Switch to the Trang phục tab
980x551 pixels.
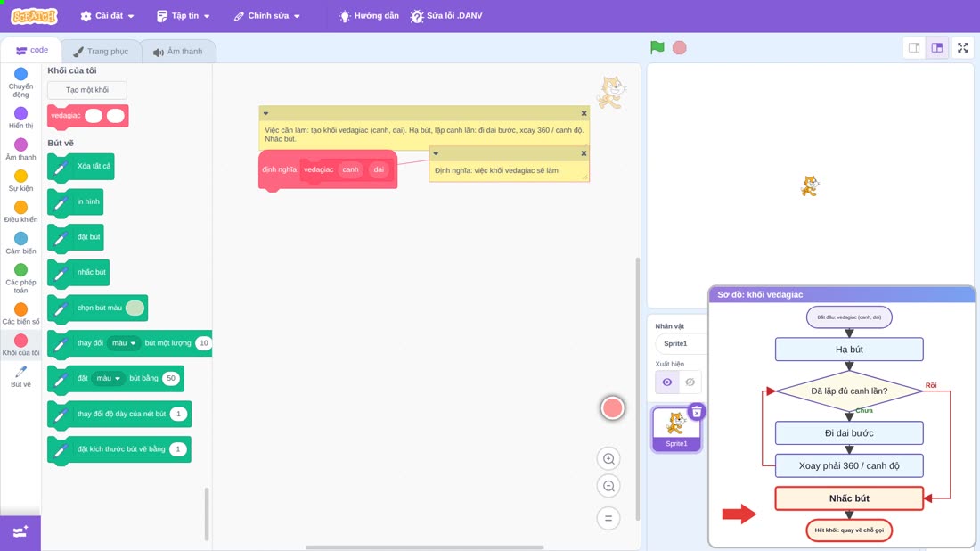[x=101, y=52]
